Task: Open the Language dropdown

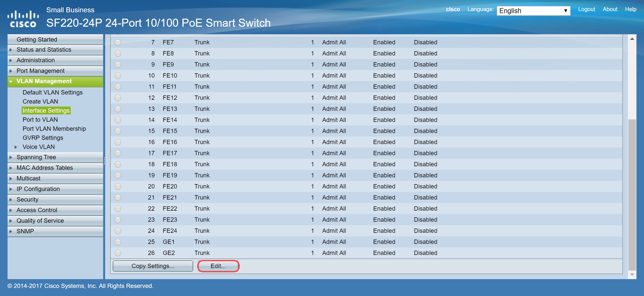Action: [533, 11]
